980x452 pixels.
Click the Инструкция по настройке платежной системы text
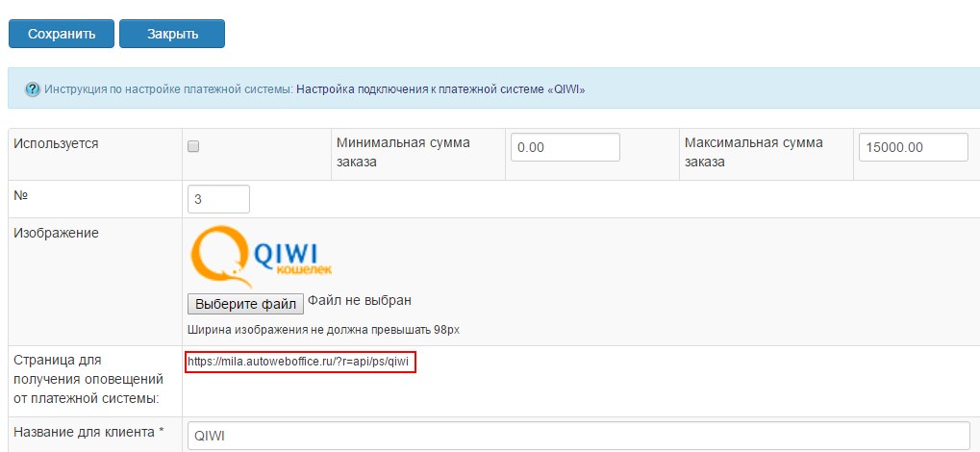point(168,89)
